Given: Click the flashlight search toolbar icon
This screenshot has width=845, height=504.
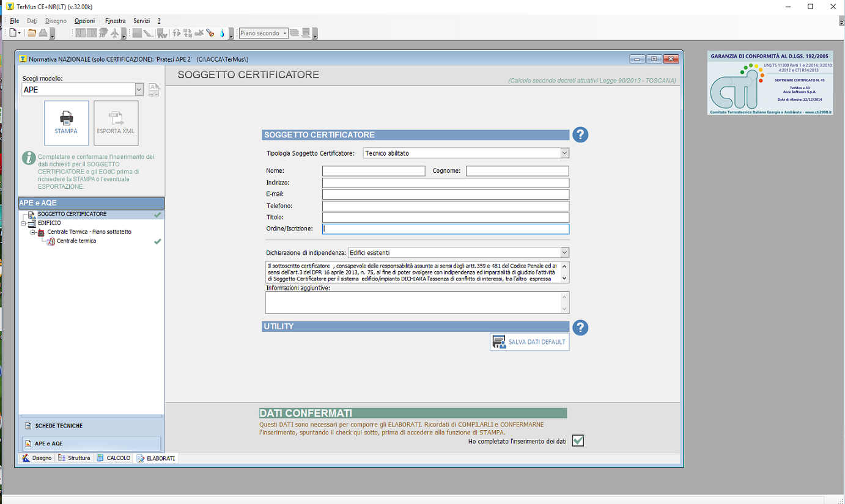Looking at the screenshot, I should point(210,33).
